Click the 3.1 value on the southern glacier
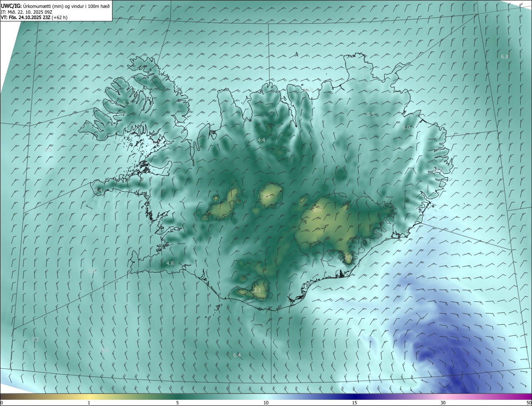Viewport: 532px width, 406px height. tap(257, 290)
